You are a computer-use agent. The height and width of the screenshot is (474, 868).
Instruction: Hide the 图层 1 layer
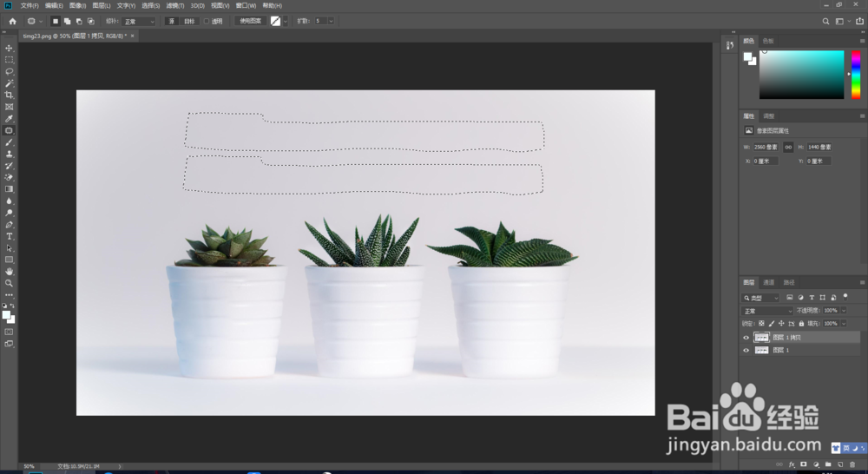tap(746, 350)
